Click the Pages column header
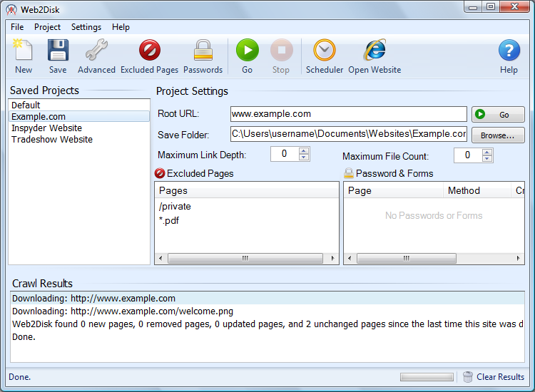The height and width of the screenshot is (392, 535). point(246,190)
